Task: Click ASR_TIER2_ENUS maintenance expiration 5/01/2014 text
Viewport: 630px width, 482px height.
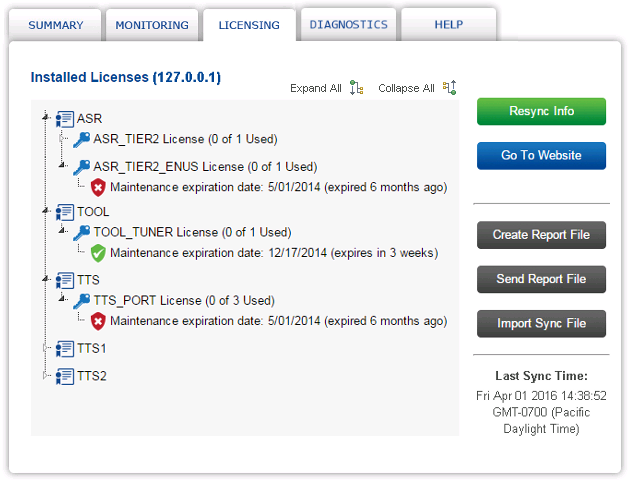Action: click(279, 187)
